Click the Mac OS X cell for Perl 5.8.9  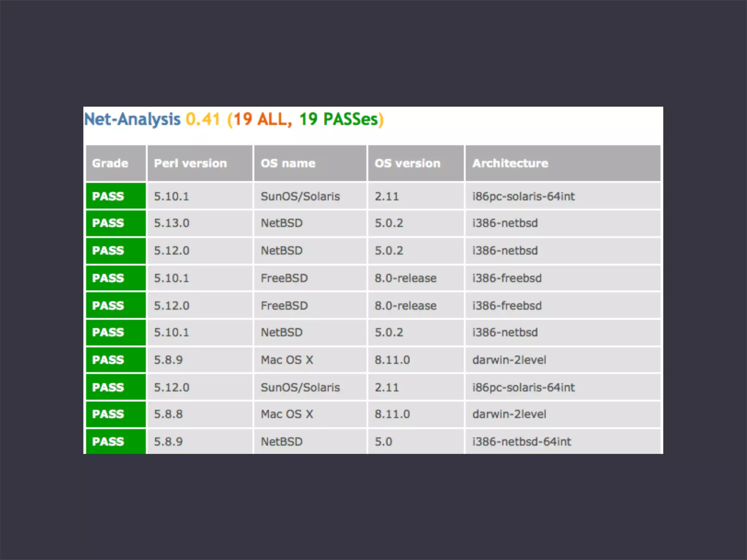coord(287,360)
